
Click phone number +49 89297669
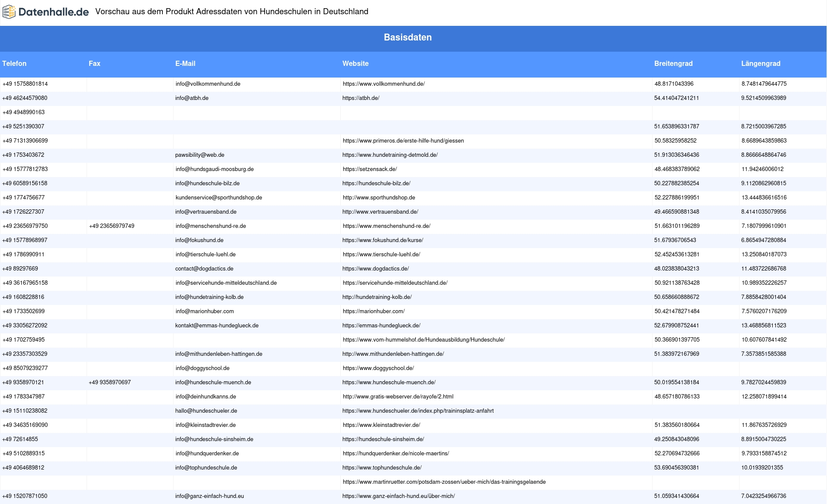pyautogui.click(x=20, y=269)
